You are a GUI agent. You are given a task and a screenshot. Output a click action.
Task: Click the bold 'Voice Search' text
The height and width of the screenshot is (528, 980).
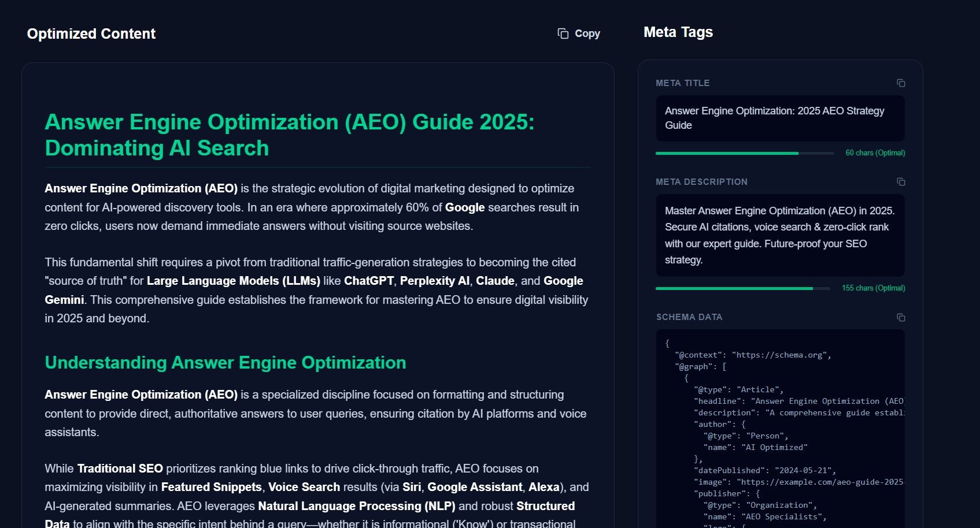tap(304, 487)
